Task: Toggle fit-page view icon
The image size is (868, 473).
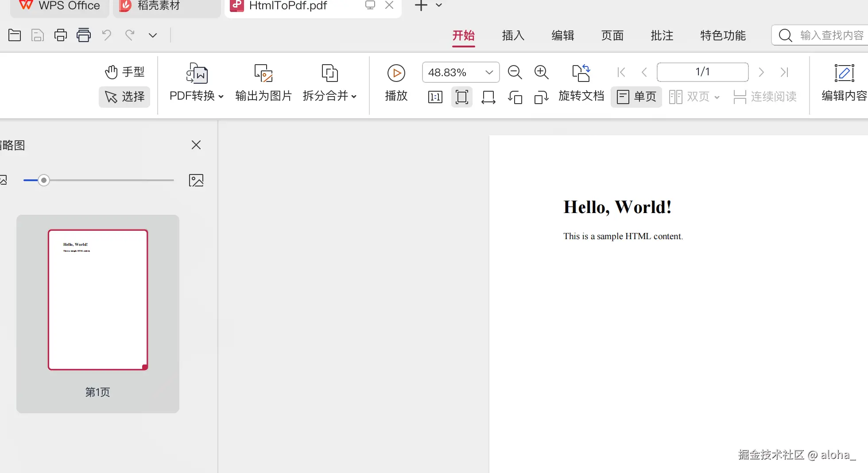Action: [x=462, y=97]
